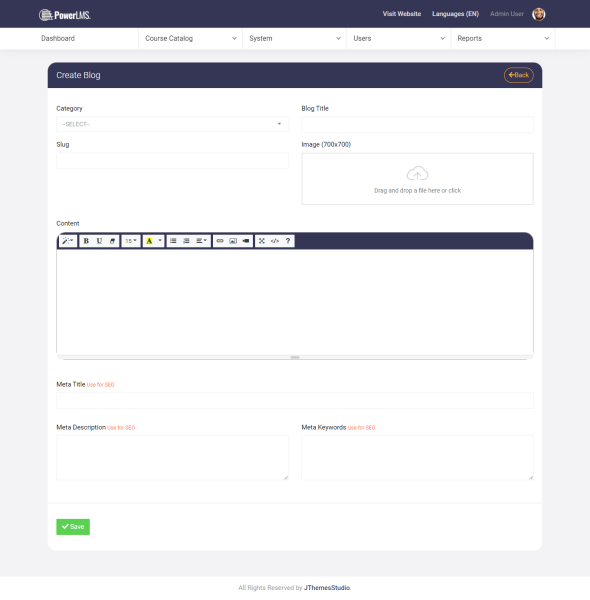Insert a link in the content editor
Image resolution: width=590 pixels, height=600 pixels.
(220, 241)
